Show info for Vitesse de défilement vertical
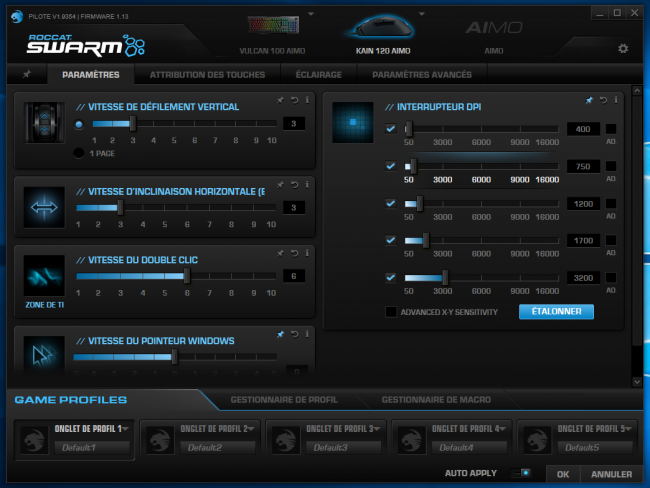The height and width of the screenshot is (488, 650). (307, 100)
